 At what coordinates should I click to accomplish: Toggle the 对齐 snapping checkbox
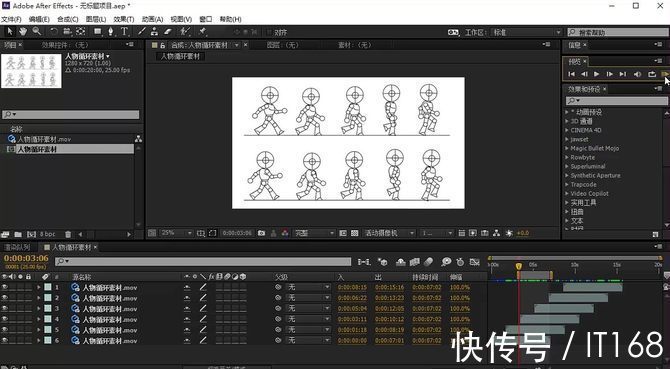click(x=269, y=32)
